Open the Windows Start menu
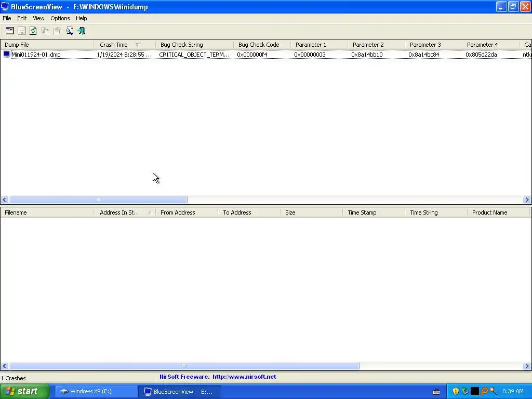Viewport: 532px width, 399px height. 25,392
